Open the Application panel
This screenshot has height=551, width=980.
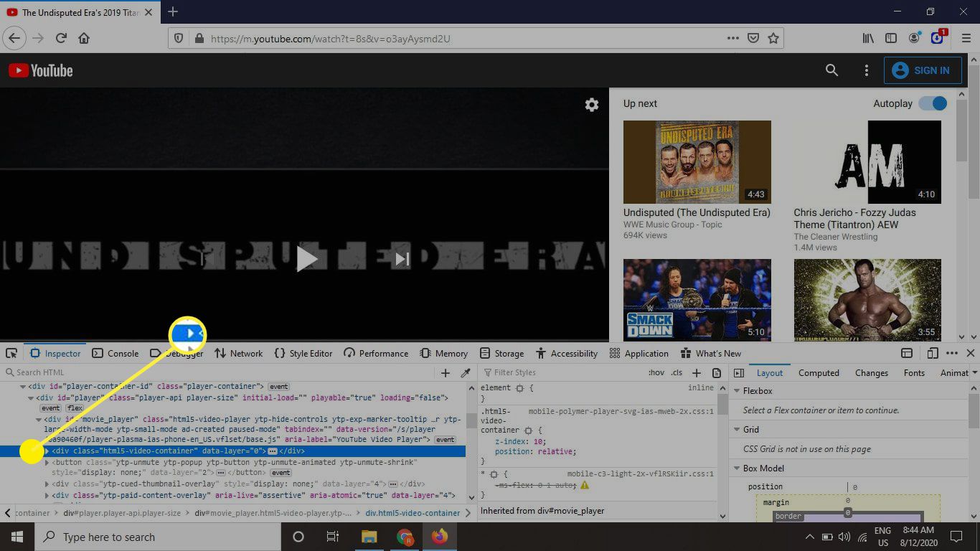[x=639, y=353]
